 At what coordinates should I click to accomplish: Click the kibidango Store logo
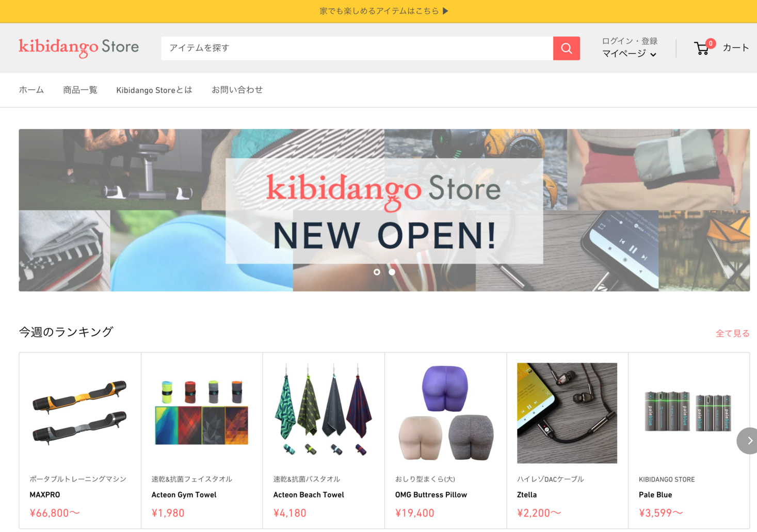pos(79,47)
